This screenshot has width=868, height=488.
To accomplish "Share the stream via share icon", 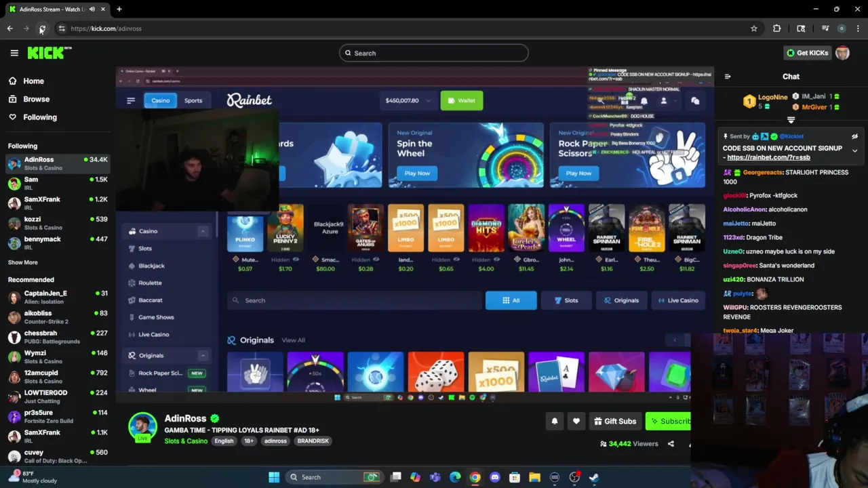I will point(671,444).
